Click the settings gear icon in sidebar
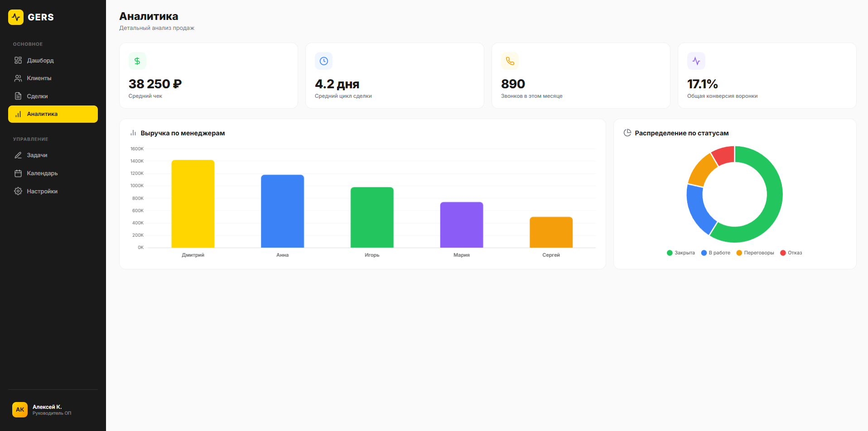 [18, 191]
